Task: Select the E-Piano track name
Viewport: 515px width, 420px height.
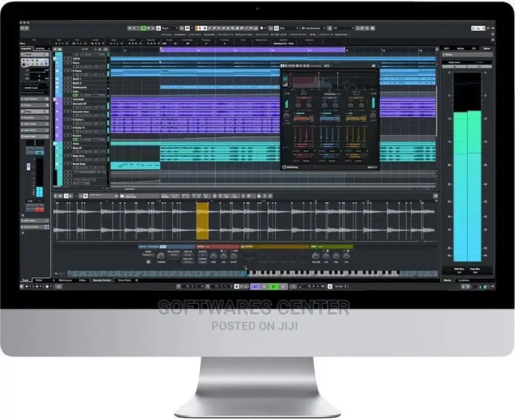Action: pyautogui.click(x=78, y=71)
